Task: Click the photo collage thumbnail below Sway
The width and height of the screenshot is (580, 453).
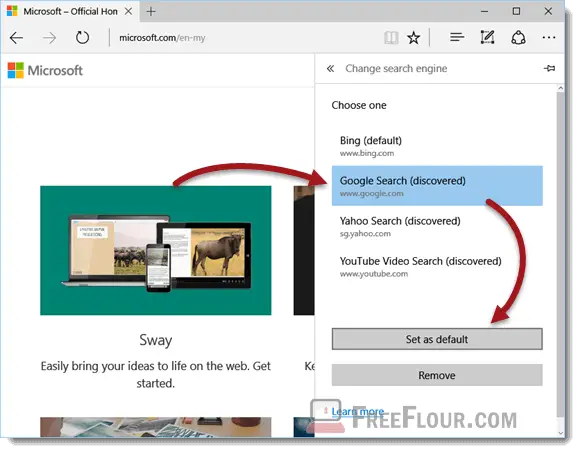Action: (x=156, y=427)
